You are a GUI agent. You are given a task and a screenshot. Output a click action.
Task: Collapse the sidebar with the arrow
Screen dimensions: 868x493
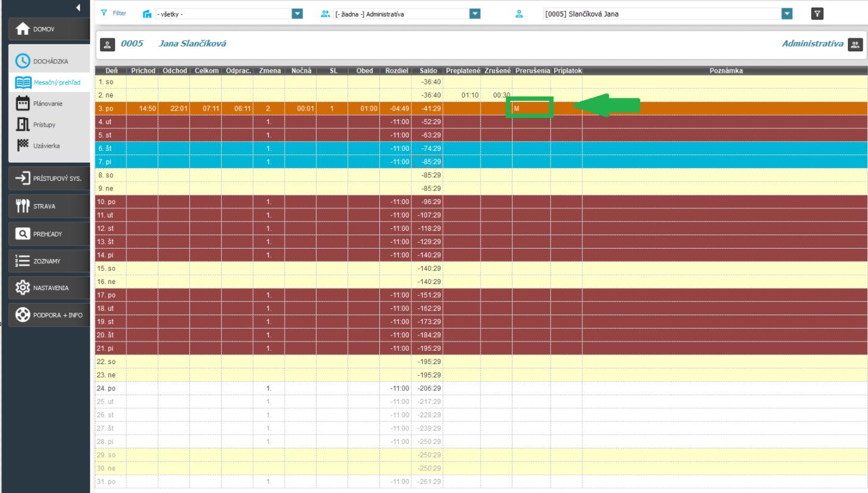[x=78, y=7]
